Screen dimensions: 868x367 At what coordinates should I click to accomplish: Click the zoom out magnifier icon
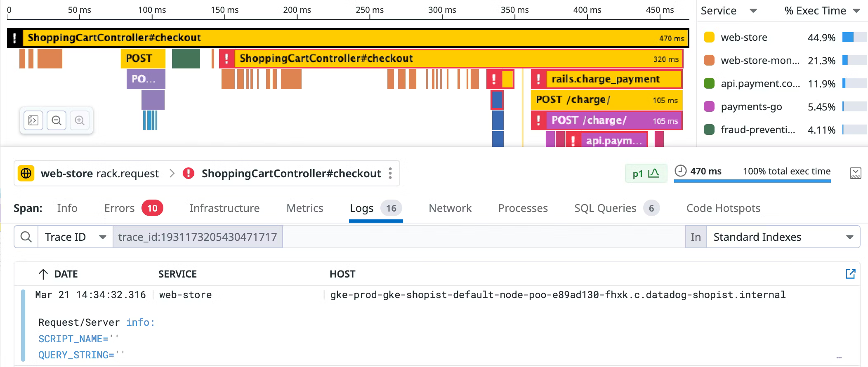tap(57, 120)
